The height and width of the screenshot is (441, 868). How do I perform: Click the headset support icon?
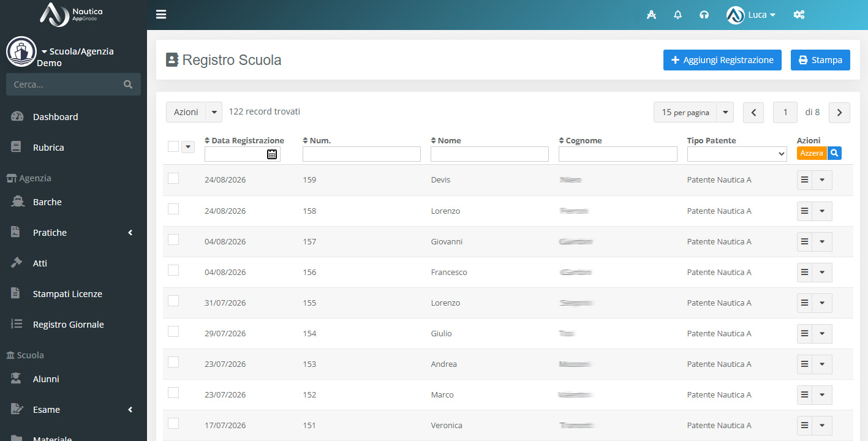click(x=704, y=15)
